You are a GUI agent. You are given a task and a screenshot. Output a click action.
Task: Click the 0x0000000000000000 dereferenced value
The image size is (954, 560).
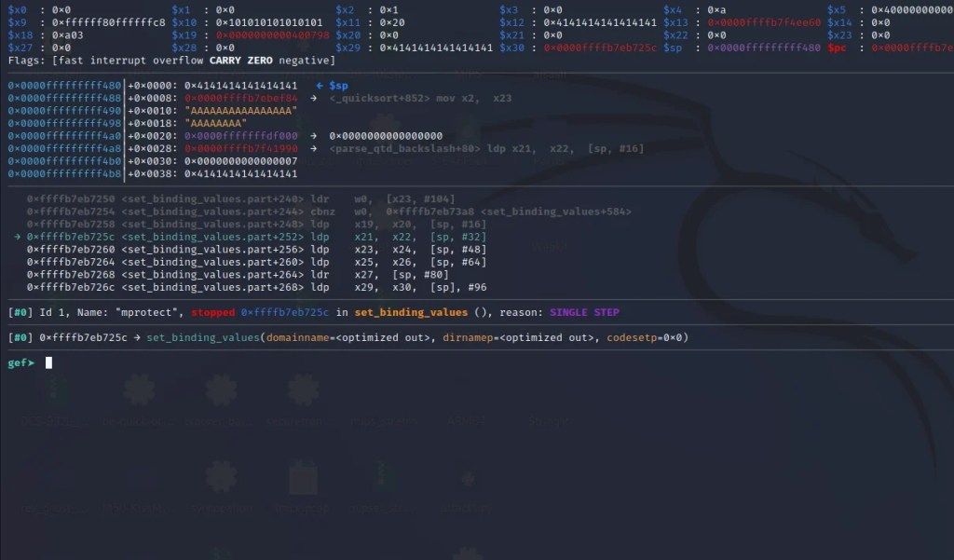pos(386,136)
